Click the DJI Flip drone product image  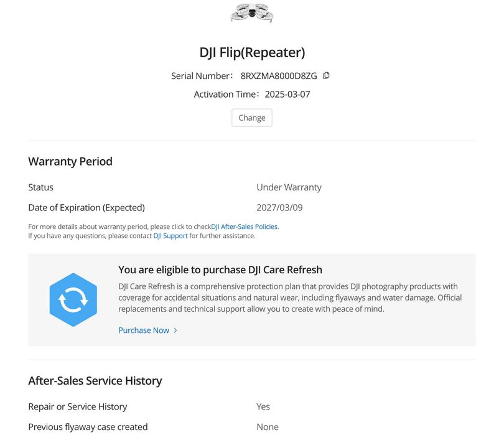[x=252, y=12]
